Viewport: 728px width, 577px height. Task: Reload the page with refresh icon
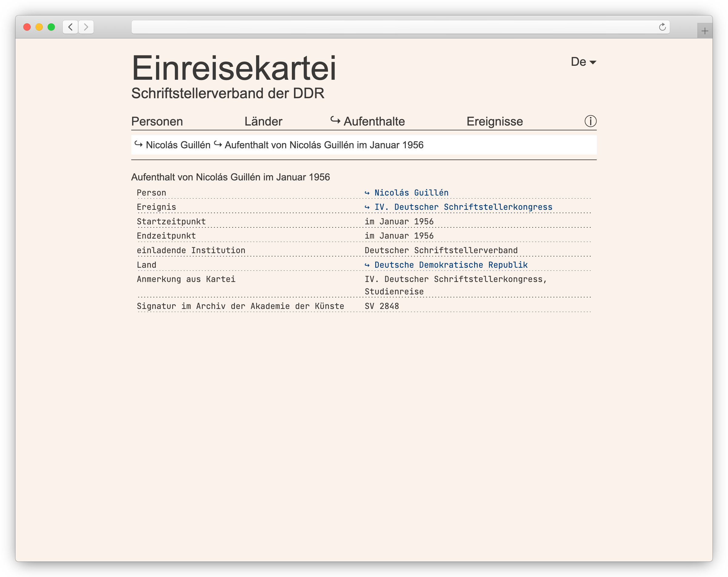pyautogui.click(x=662, y=27)
